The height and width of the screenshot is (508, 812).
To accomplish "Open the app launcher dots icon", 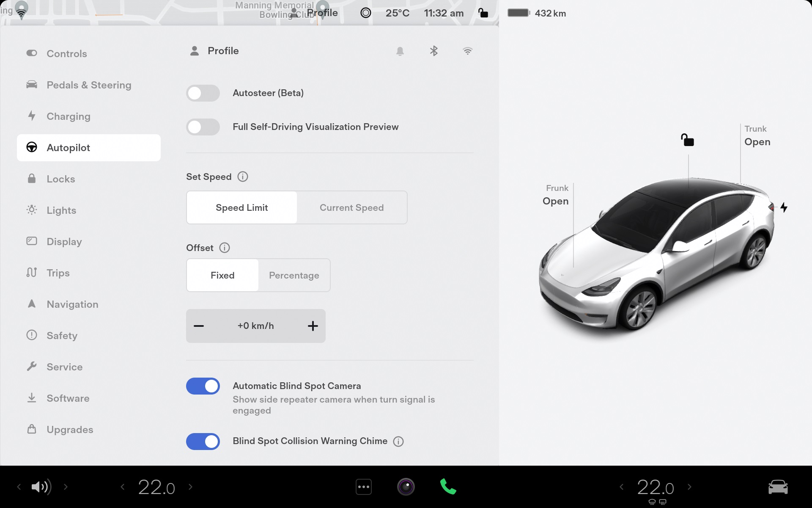I will coord(364,487).
